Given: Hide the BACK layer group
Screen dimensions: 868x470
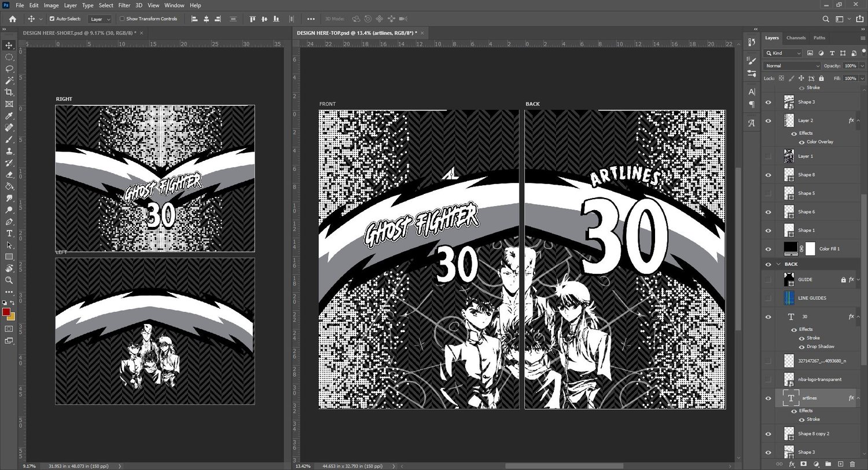Looking at the screenshot, I should (768, 264).
